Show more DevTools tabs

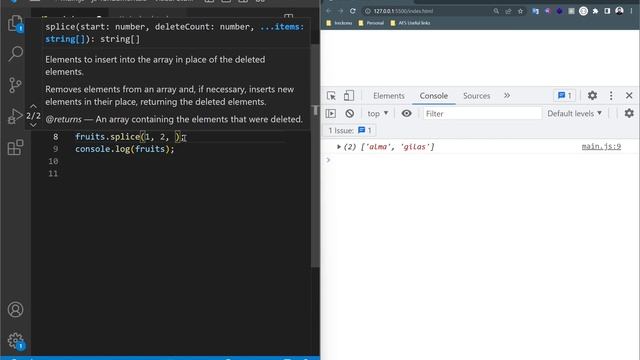(x=507, y=96)
